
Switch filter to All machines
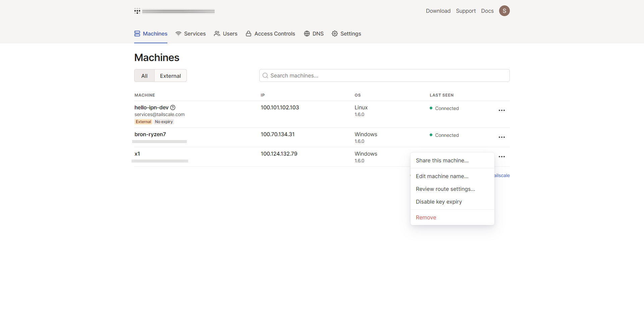pyautogui.click(x=144, y=76)
